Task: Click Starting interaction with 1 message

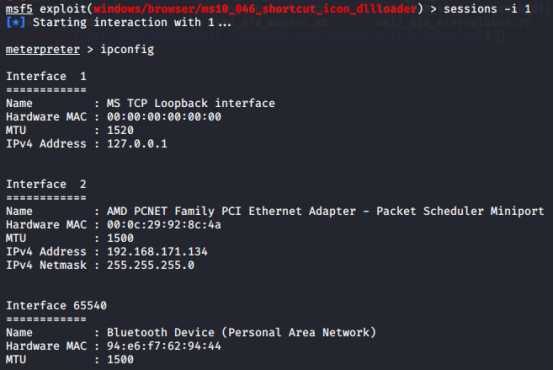Action: pos(132,23)
